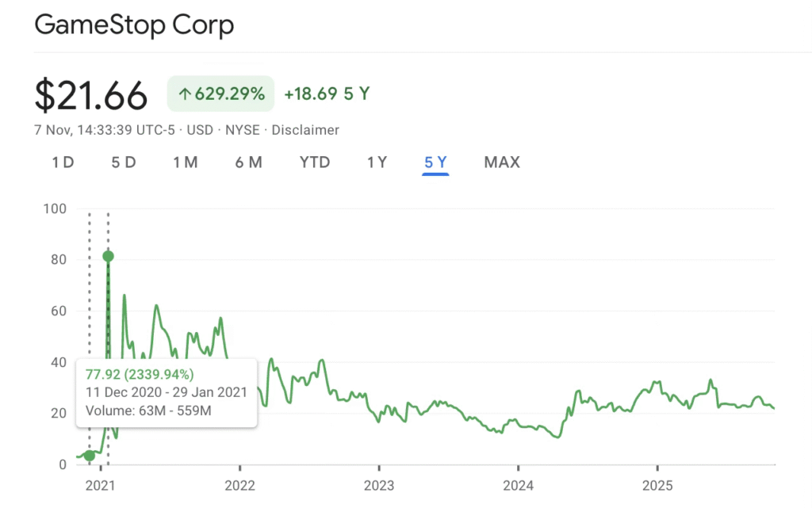Click the 2024 x-axis label
The width and height of the screenshot is (812, 508).
click(x=517, y=485)
